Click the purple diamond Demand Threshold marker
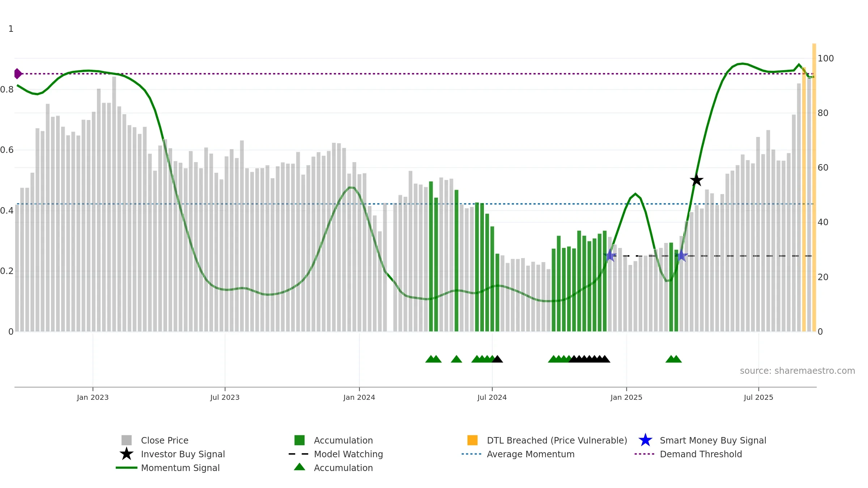868x488 pixels. click(x=18, y=74)
